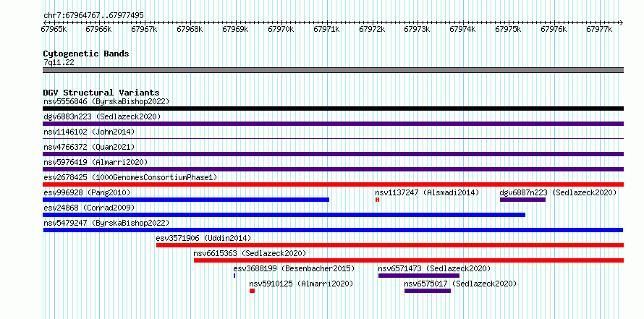Screen dimensions: 644x319
Task: Select the short dgv6887n223 purple bar
Action: pyautogui.click(x=522, y=200)
